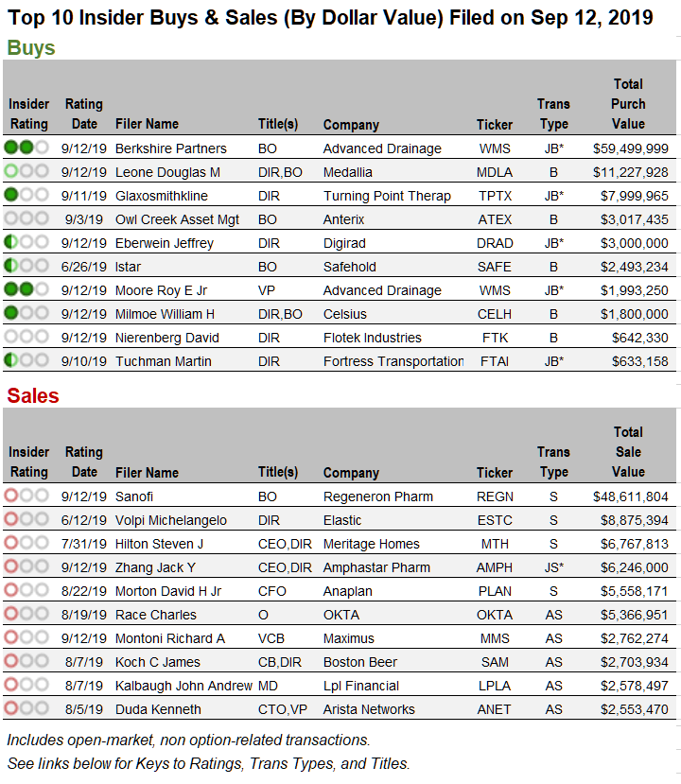Click the rating circles for Tuchman Martin
This screenshot has height=784, width=681.
click(x=26, y=360)
